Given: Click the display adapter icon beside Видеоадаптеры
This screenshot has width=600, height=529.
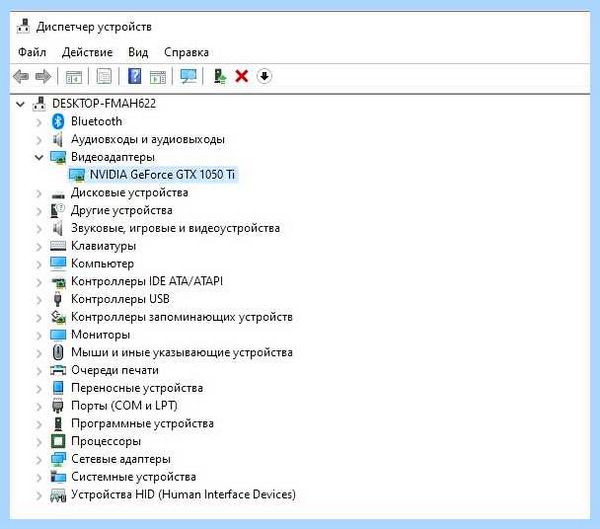Looking at the screenshot, I should coord(58,157).
